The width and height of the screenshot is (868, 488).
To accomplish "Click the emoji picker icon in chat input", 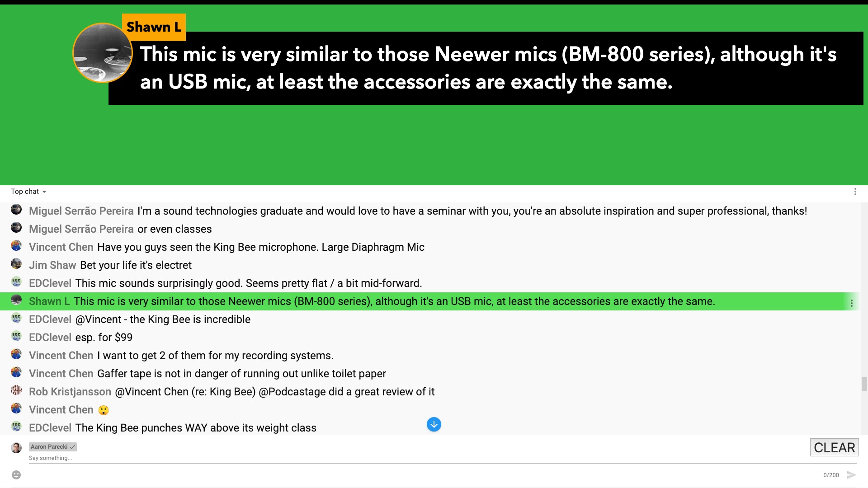I will pos(16,475).
